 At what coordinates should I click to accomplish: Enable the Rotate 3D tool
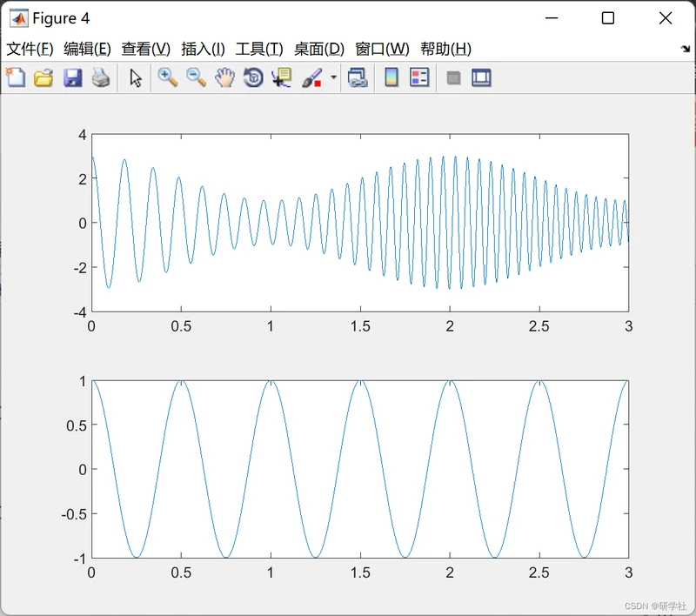point(253,77)
